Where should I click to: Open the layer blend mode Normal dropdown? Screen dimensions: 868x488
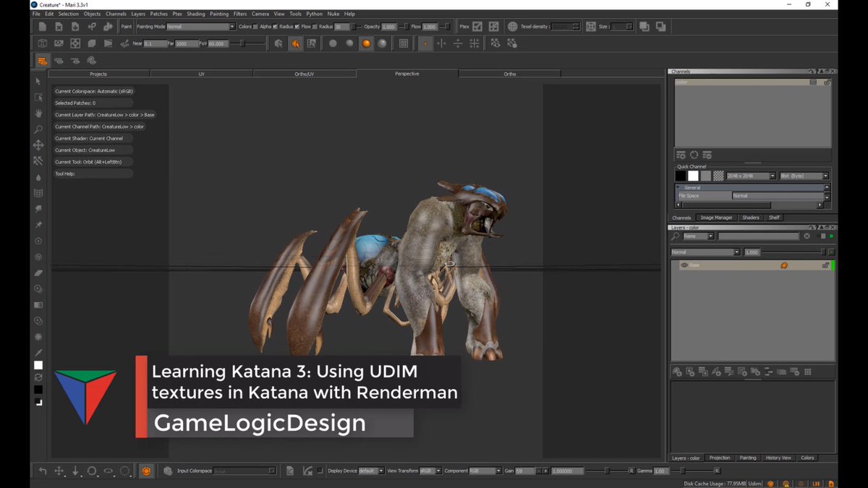[705, 252]
